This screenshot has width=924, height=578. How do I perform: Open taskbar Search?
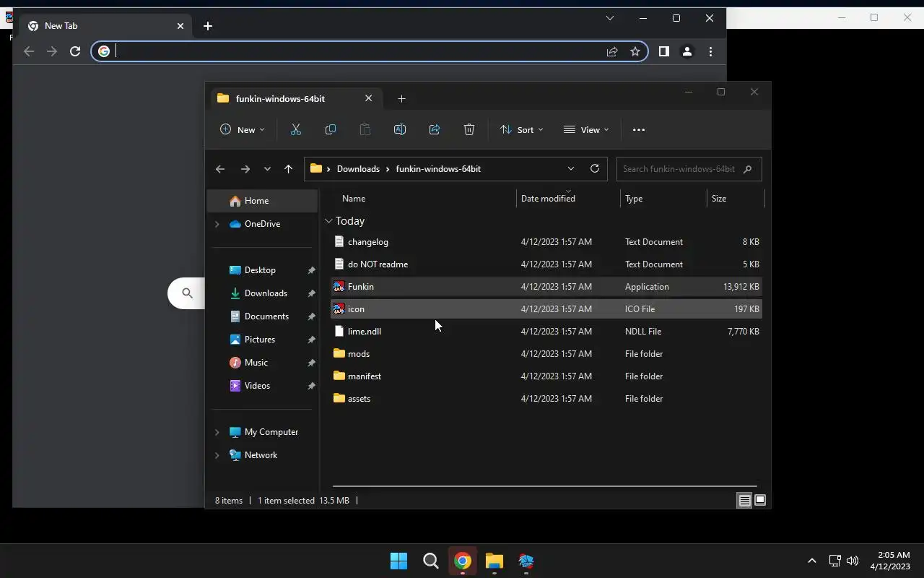point(431,561)
